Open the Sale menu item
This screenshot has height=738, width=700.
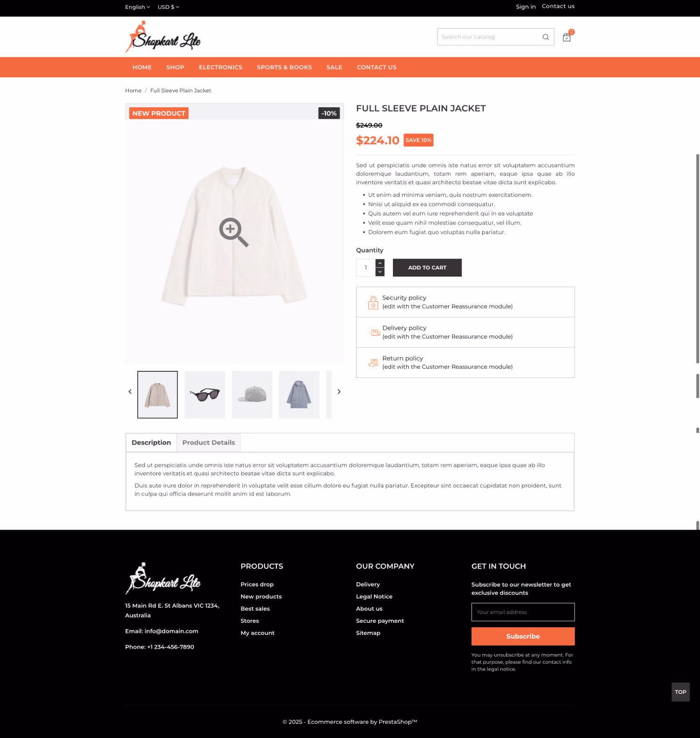[335, 67]
